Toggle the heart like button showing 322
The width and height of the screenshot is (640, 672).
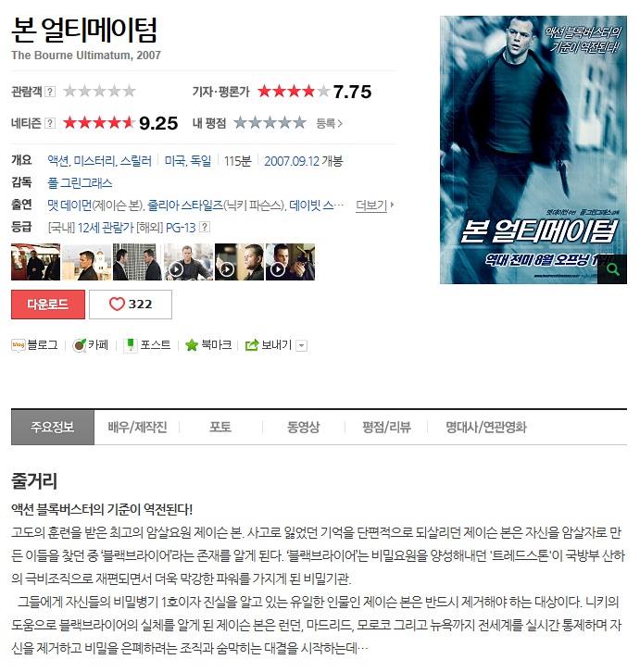click(x=131, y=305)
